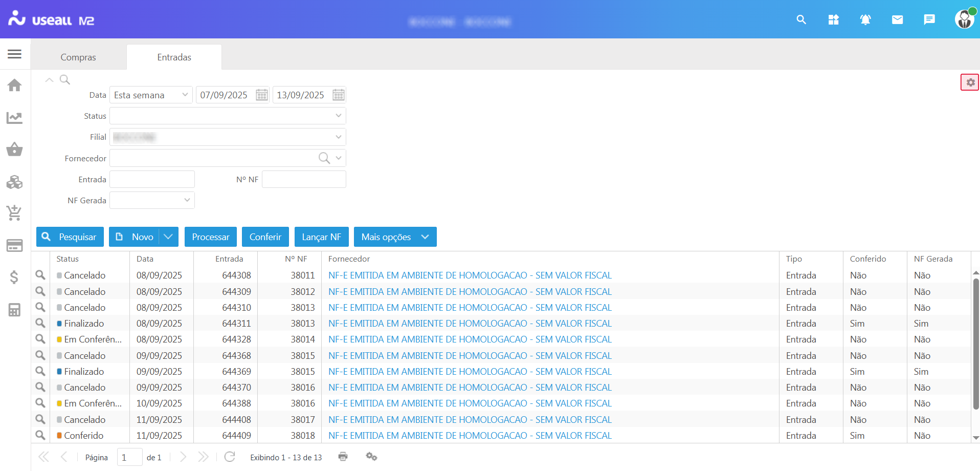This screenshot has width=980, height=471.
Task: Open the notifications bell icon
Action: click(x=865, y=20)
